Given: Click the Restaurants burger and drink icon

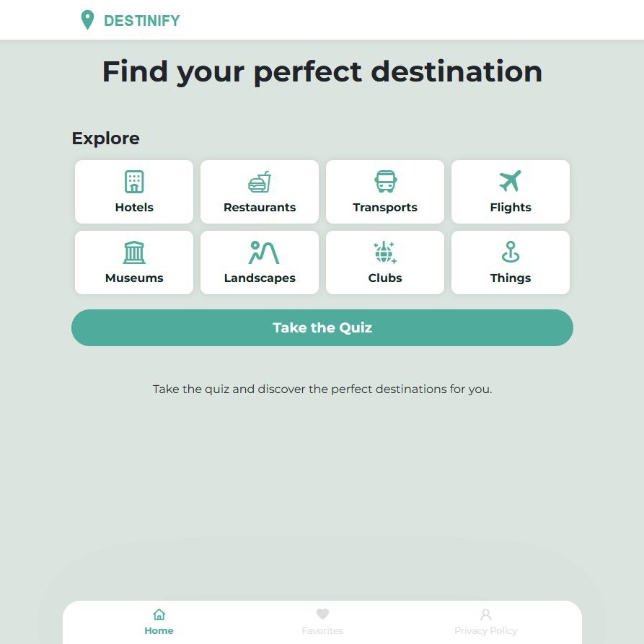Looking at the screenshot, I should point(260,182).
